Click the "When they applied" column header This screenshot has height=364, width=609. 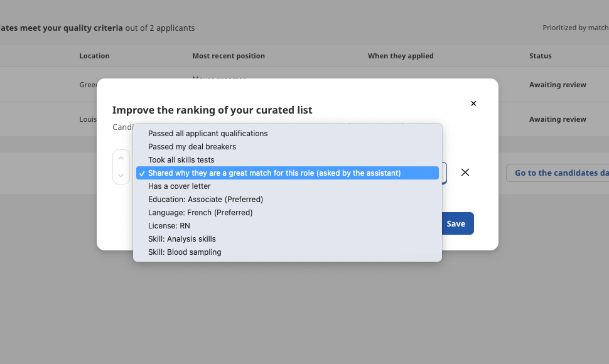401,56
